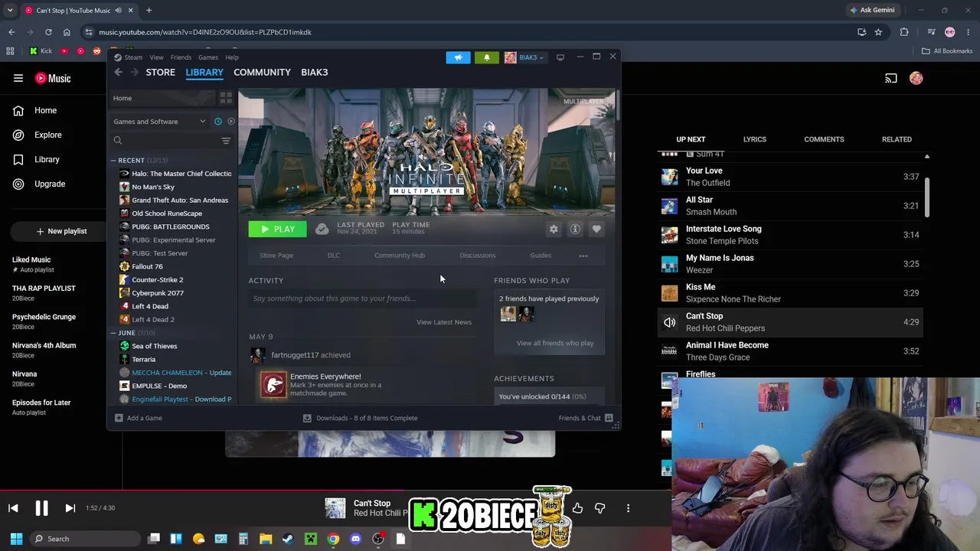Open YouTube Music guide hamburger menu
Image resolution: width=980 pixels, height=551 pixels.
click(x=18, y=78)
